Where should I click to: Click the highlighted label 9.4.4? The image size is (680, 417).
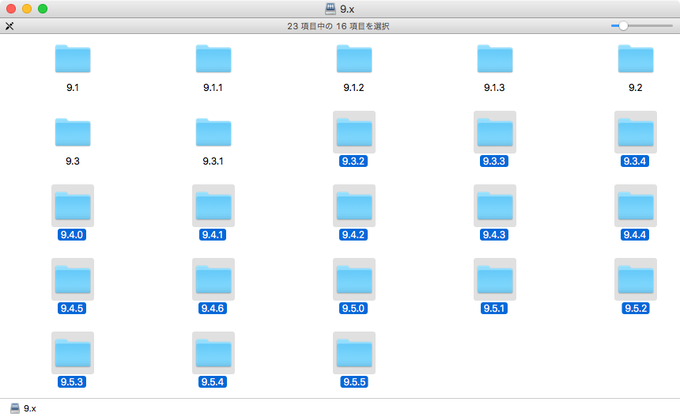[x=635, y=235]
